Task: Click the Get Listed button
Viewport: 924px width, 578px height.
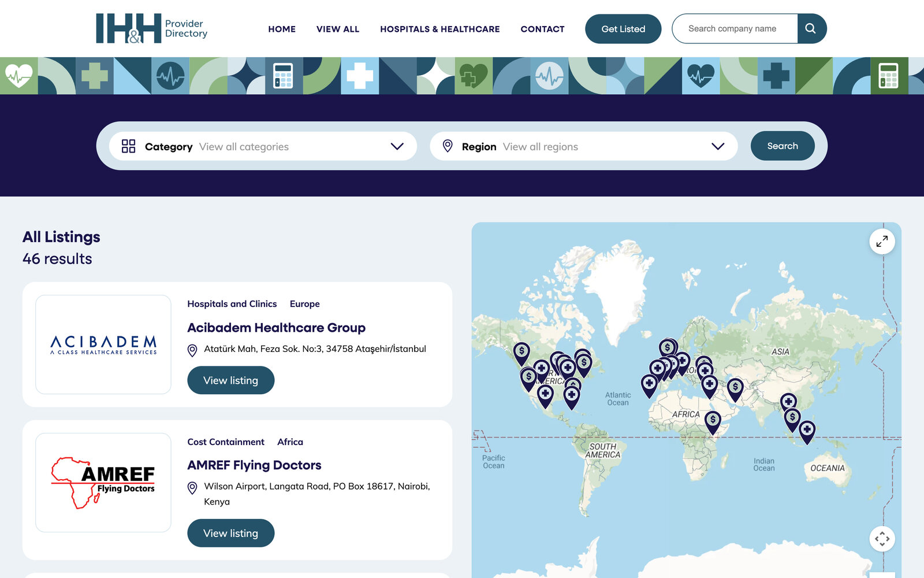Action: 623,29
